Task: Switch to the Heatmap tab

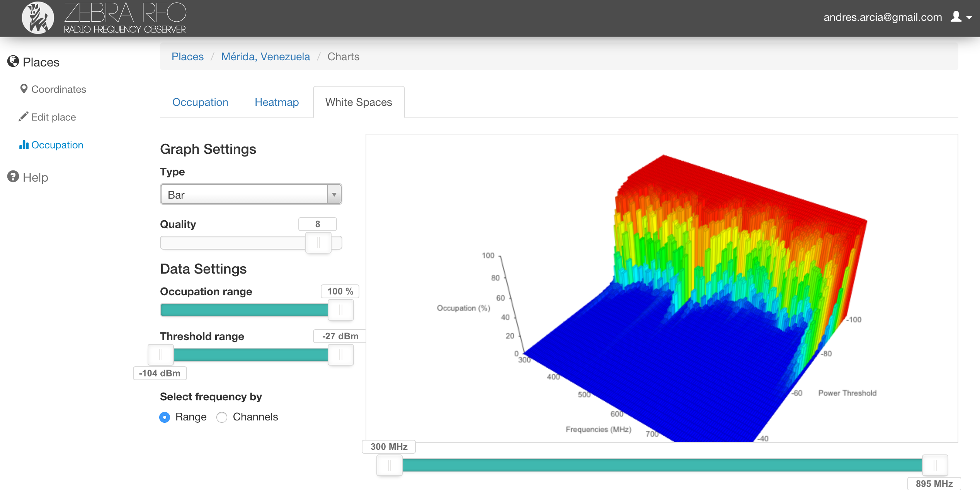Action: coord(277,102)
